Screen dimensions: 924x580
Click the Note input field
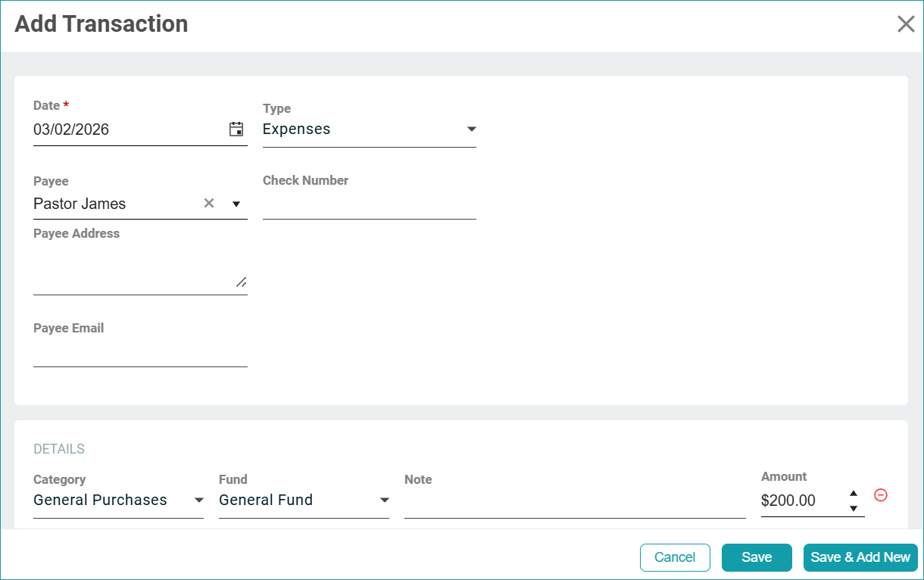click(x=574, y=502)
